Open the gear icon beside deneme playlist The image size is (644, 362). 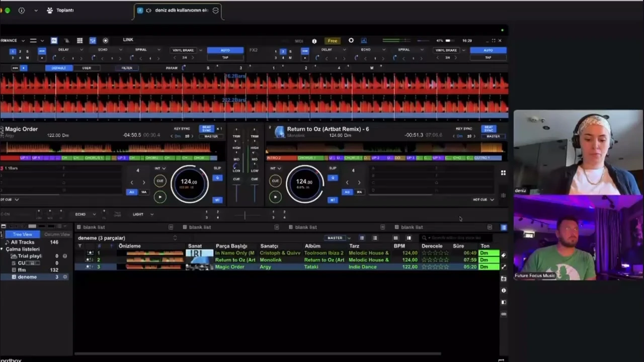tap(65, 277)
